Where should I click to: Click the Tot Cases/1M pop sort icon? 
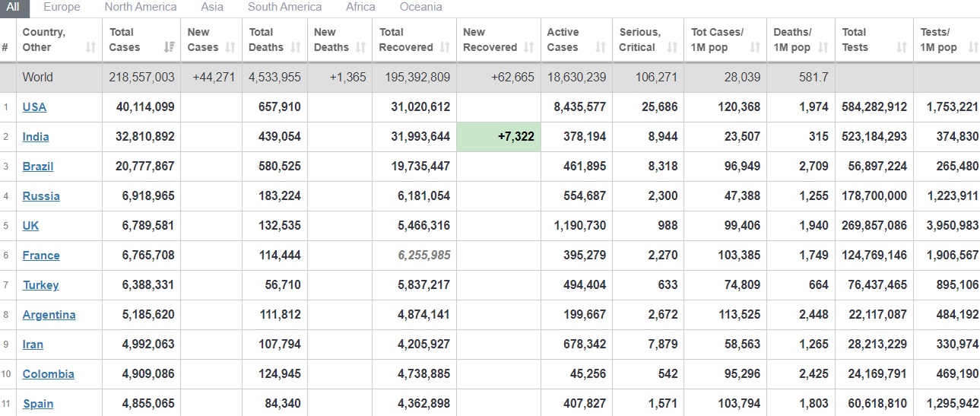(x=755, y=47)
